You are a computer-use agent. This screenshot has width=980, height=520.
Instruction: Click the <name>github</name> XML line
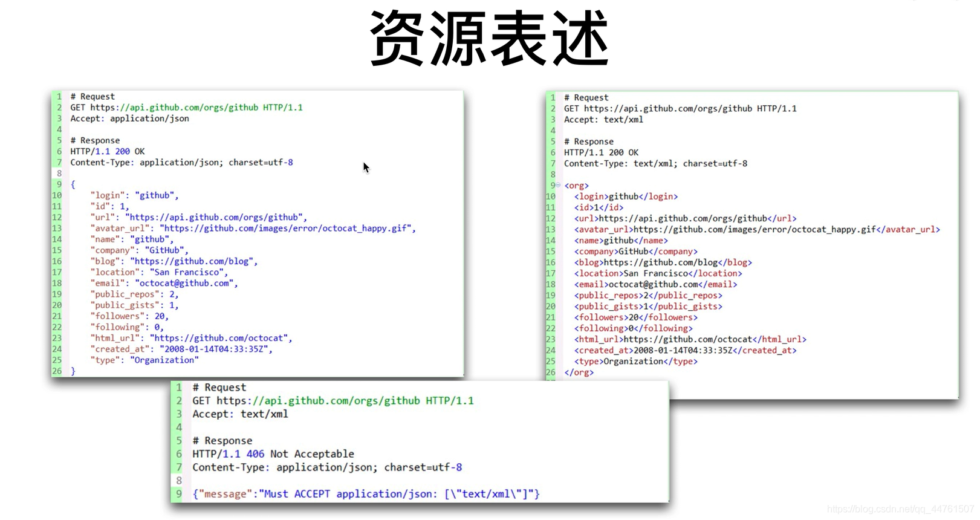pyautogui.click(x=621, y=240)
